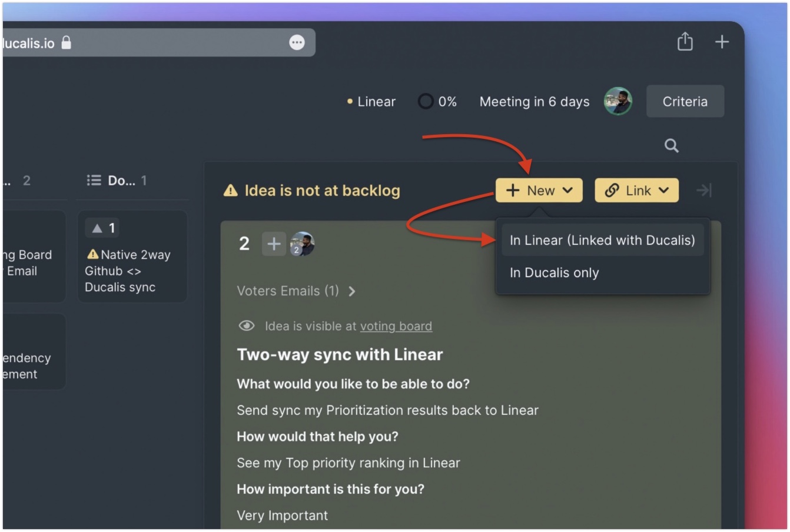Click warning icon on Native 2way Github card
790x532 pixels.
point(92,254)
